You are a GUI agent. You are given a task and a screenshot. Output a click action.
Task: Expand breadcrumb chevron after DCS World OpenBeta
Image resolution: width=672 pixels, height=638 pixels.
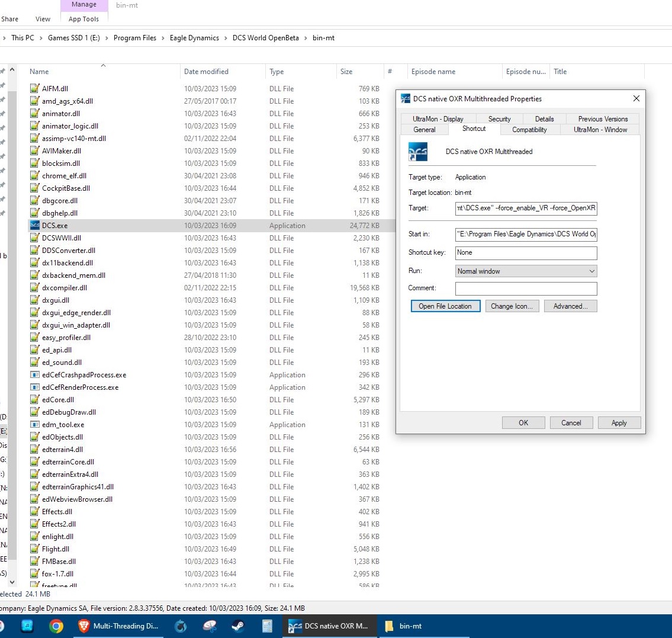[x=306, y=38]
